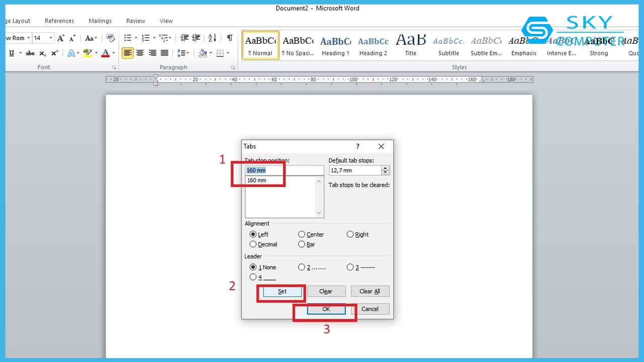The width and height of the screenshot is (644, 362).
Task: Switch to the View tab
Action: pos(166,21)
